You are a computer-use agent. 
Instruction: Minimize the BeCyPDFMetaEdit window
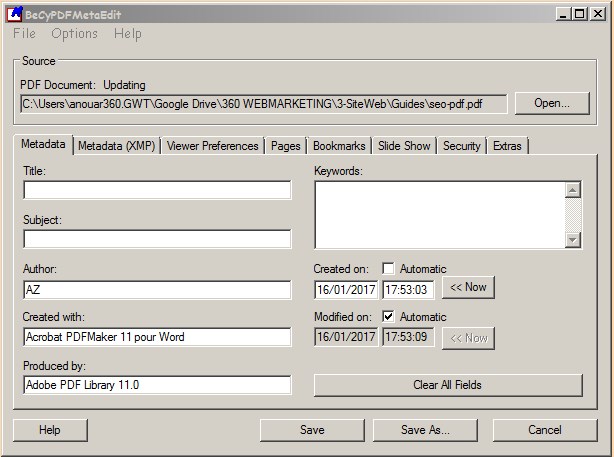(x=563, y=14)
